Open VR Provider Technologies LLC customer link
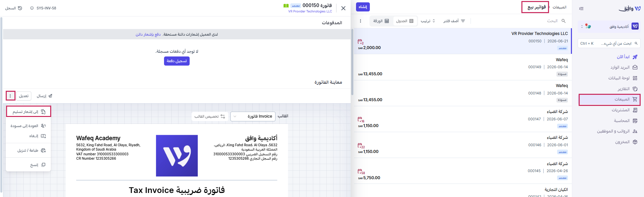This screenshot has width=644, height=197. tap(310, 11)
